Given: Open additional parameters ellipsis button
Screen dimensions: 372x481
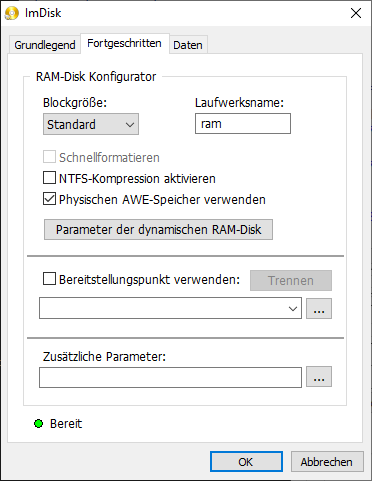Looking at the screenshot, I should (x=319, y=377).
